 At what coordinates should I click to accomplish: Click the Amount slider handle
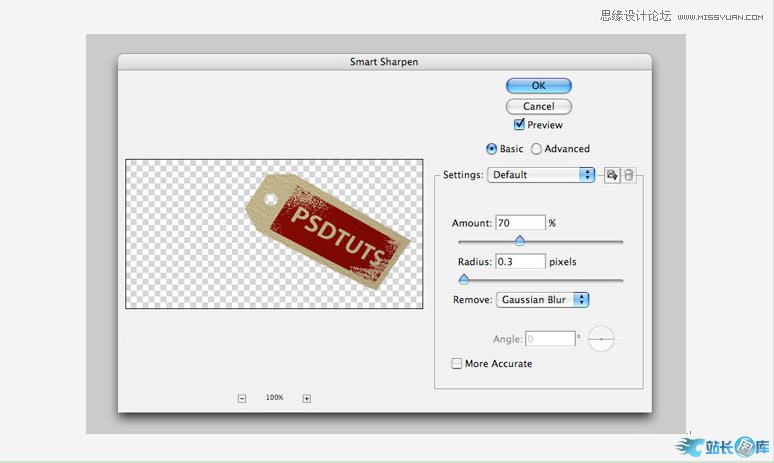click(x=519, y=240)
